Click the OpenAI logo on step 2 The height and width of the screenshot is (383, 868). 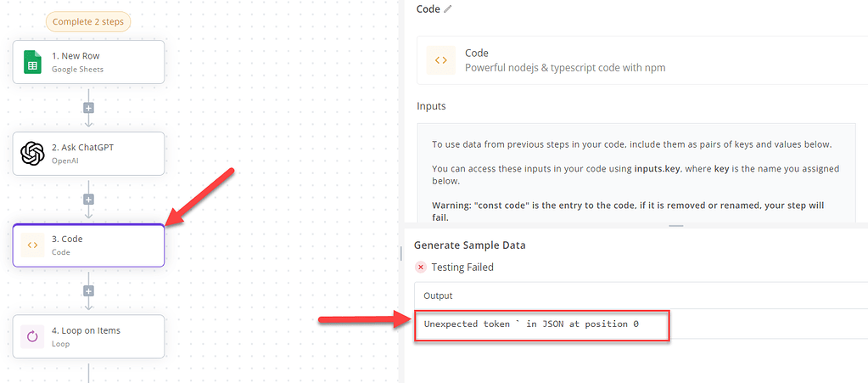pyautogui.click(x=32, y=154)
